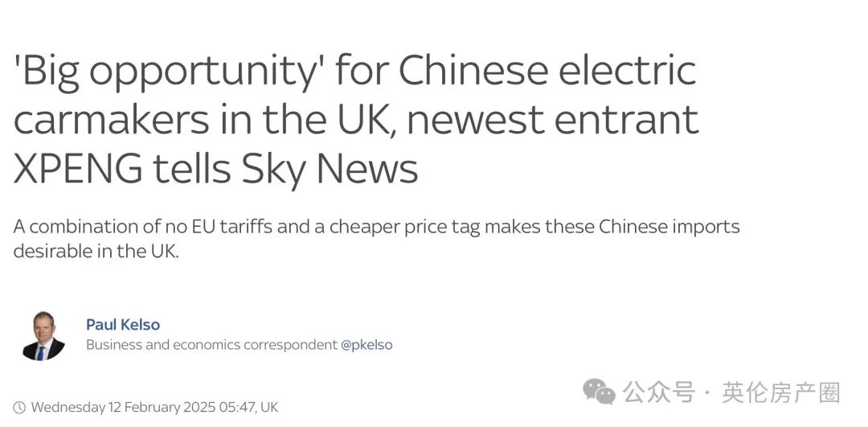Screen dimensions: 868x427
Task: Click 'carmakers' in the headline's second line
Action: pyautogui.click(x=111, y=120)
